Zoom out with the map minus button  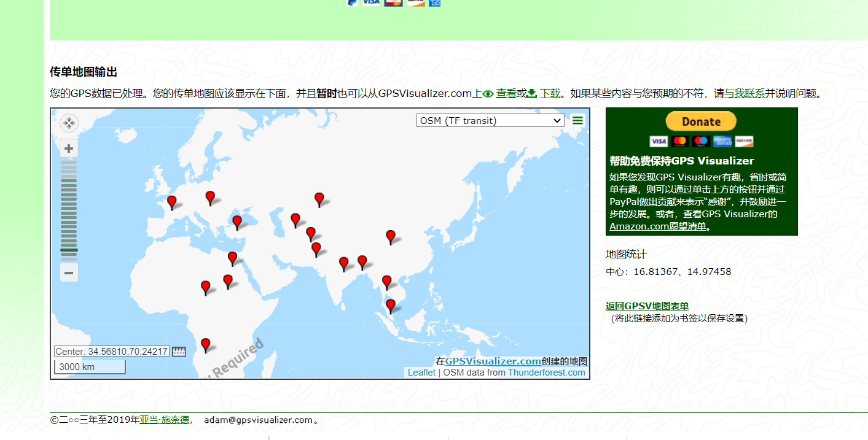pyautogui.click(x=69, y=272)
